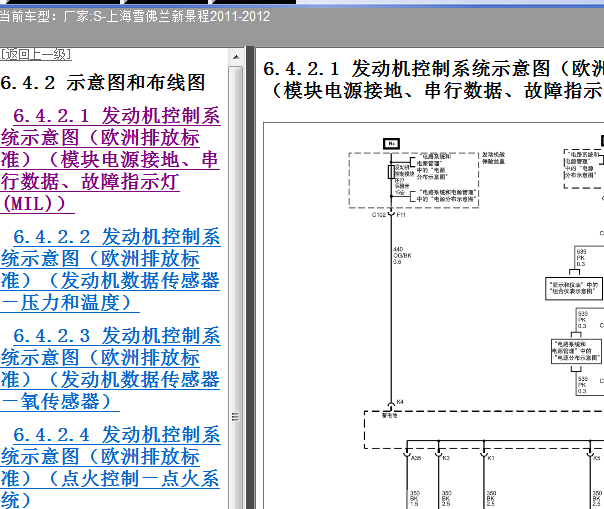Click the left panel scroll up arrow

[236, 57]
